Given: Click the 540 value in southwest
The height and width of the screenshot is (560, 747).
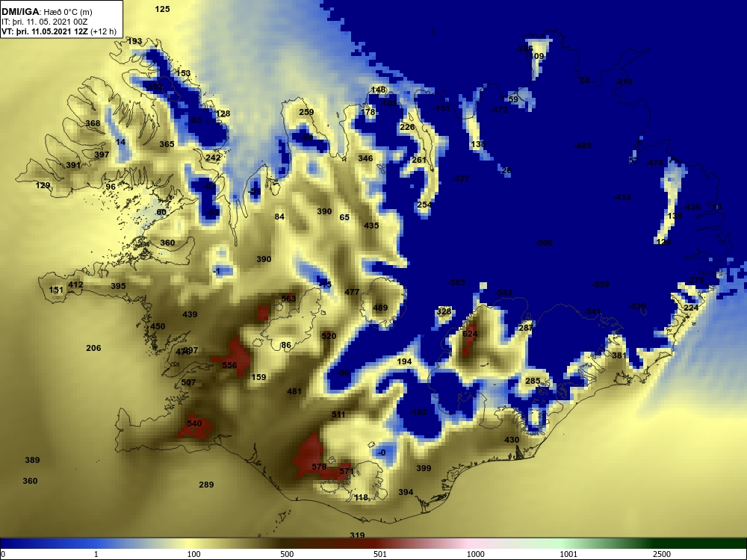Looking at the screenshot, I should 194,423.
